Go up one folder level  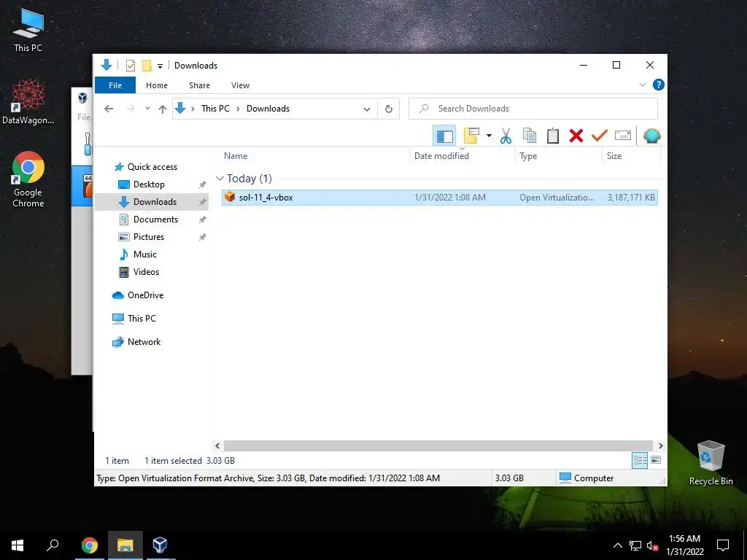click(163, 109)
